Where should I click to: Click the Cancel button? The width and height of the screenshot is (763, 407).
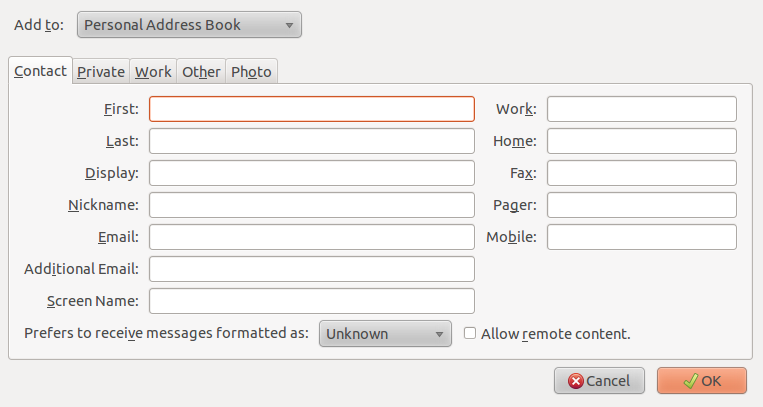pyautogui.click(x=600, y=381)
